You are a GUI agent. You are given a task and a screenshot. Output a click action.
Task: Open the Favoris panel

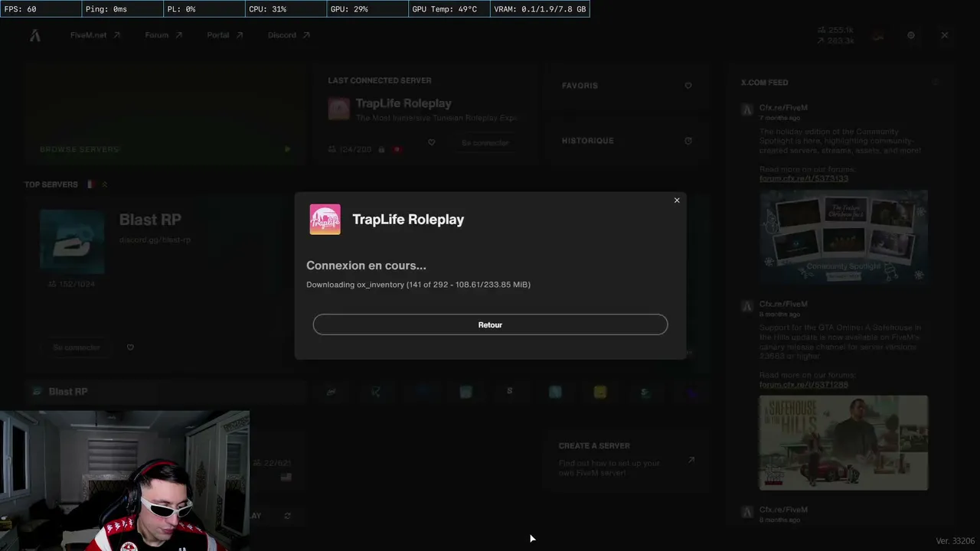[627, 86]
